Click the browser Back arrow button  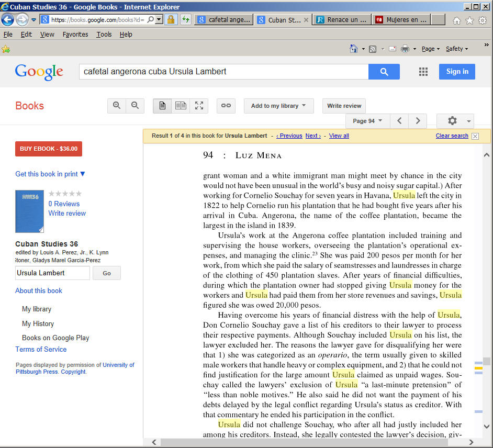pos(7,20)
